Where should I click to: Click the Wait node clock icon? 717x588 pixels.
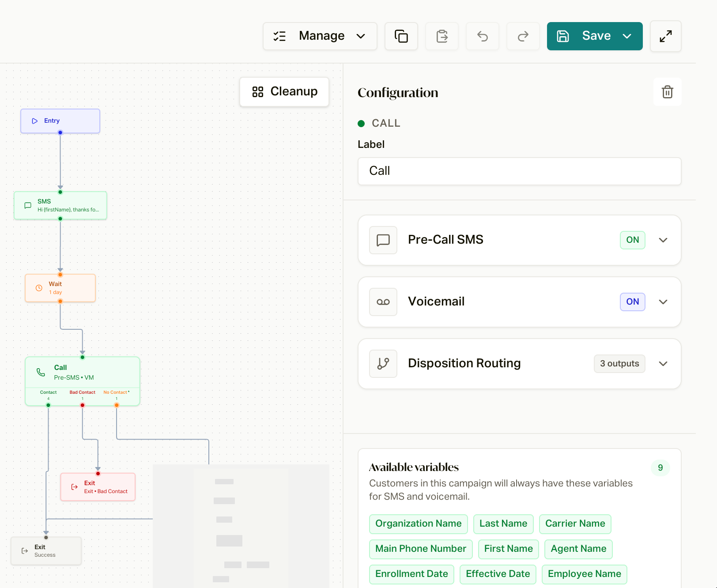pos(39,288)
